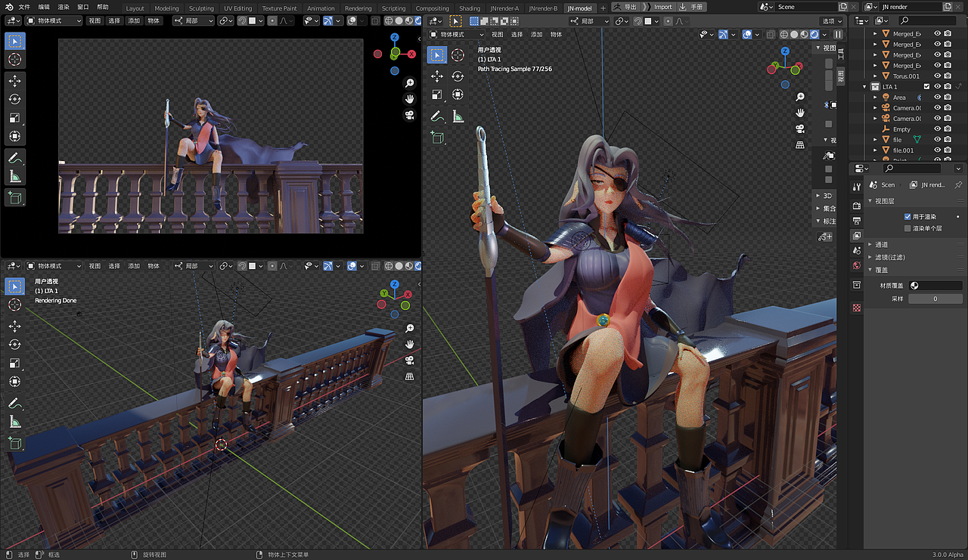Image resolution: width=968 pixels, height=560 pixels.
Task: Open the World properties tab
Action: tap(856, 265)
